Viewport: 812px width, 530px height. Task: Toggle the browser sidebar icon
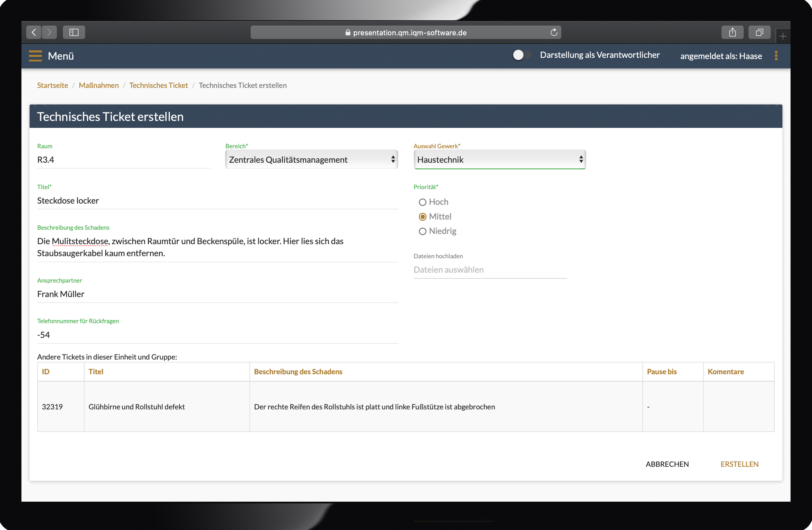click(74, 32)
